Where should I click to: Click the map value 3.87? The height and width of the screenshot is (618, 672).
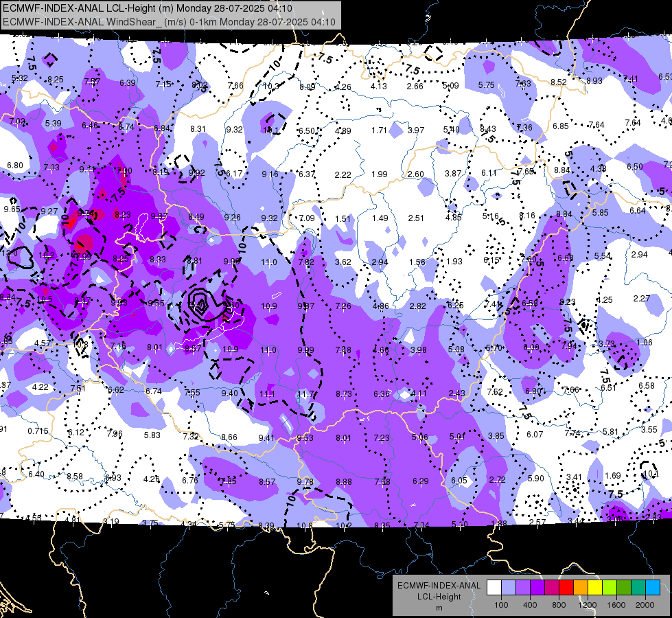click(x=453, y=173)
